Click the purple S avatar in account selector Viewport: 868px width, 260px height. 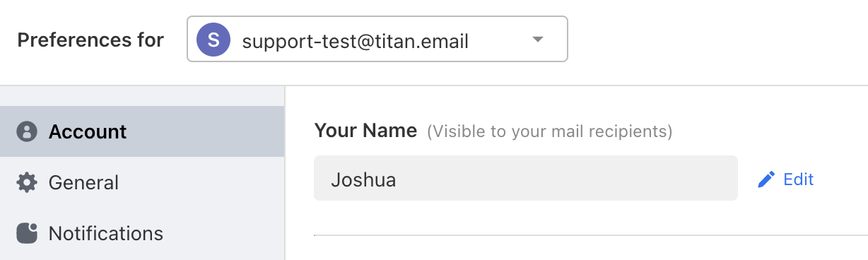click(213, 40)
